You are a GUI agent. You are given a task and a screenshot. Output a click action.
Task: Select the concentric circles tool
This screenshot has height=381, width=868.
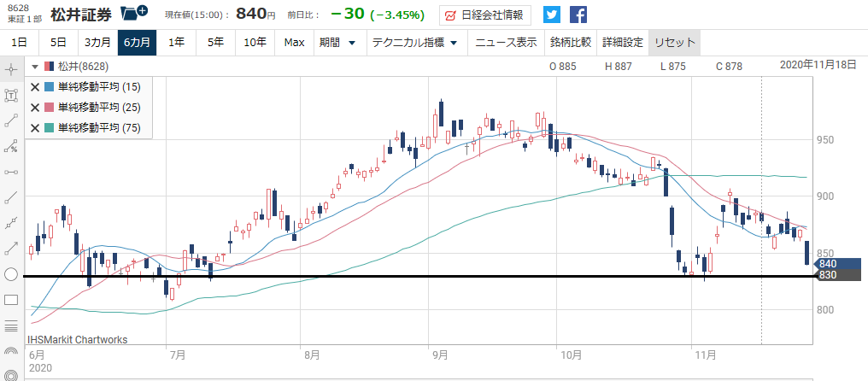[x=11, y=374]
